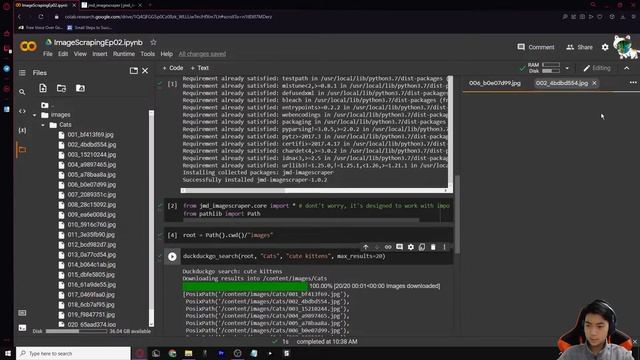Click the browser reload button
The width and height of the screenshot is (640, 360).
[41, 17]
